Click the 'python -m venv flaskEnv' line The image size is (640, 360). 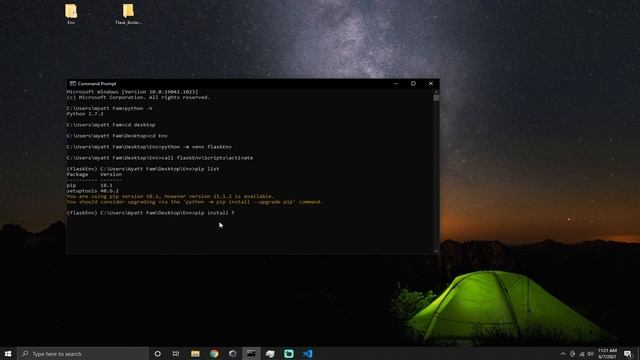149,147
